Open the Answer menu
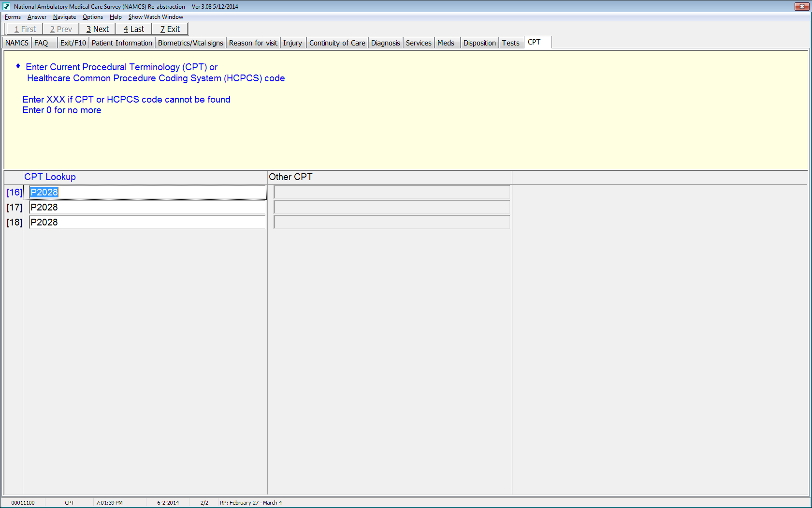812x508 pixels. click(x=37, y=17)
